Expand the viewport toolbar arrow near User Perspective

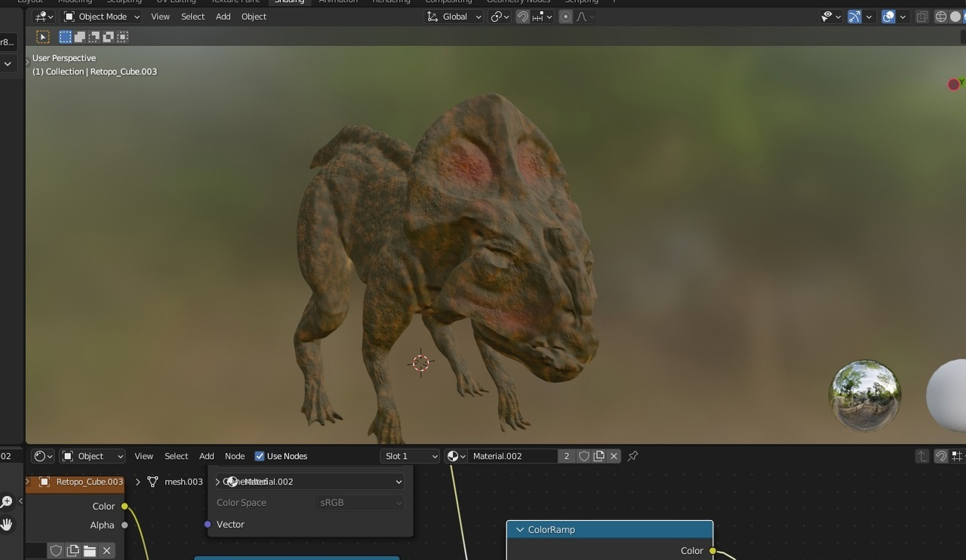(x=28, y=60)
